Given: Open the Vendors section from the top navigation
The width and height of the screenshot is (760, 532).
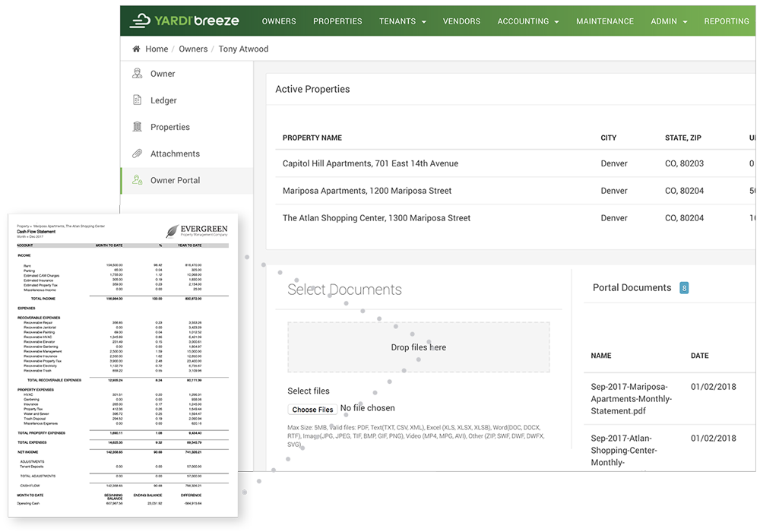Looking at the screenshot, I should (461, 21).
